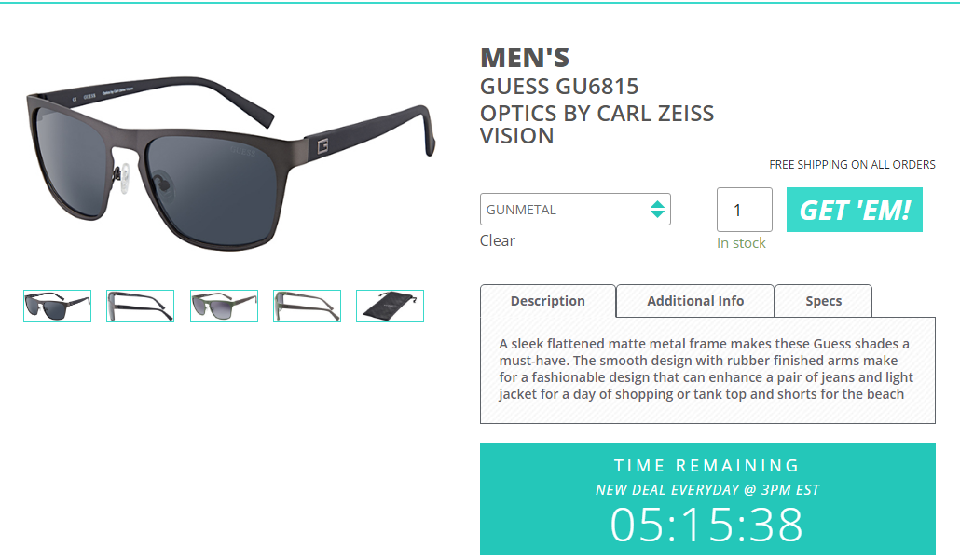Select the first angled sunglasses thumbnail

tap(57, 306)
